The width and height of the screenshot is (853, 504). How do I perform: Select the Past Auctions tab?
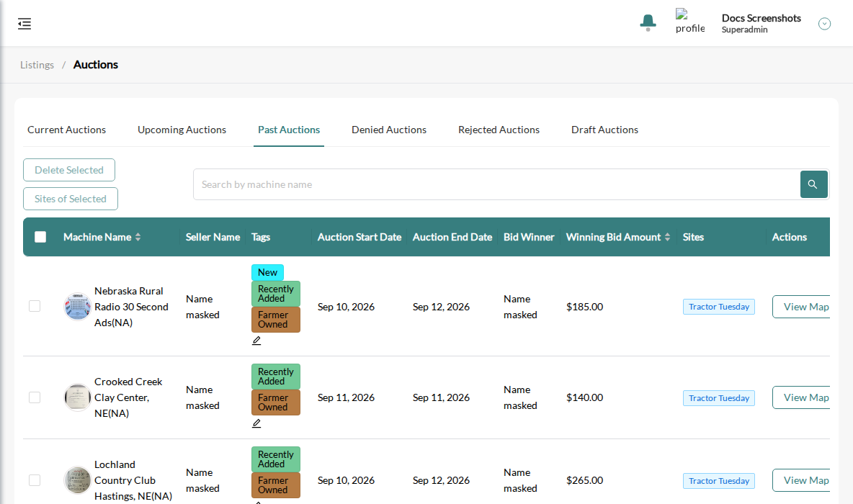tap(289, 130)
